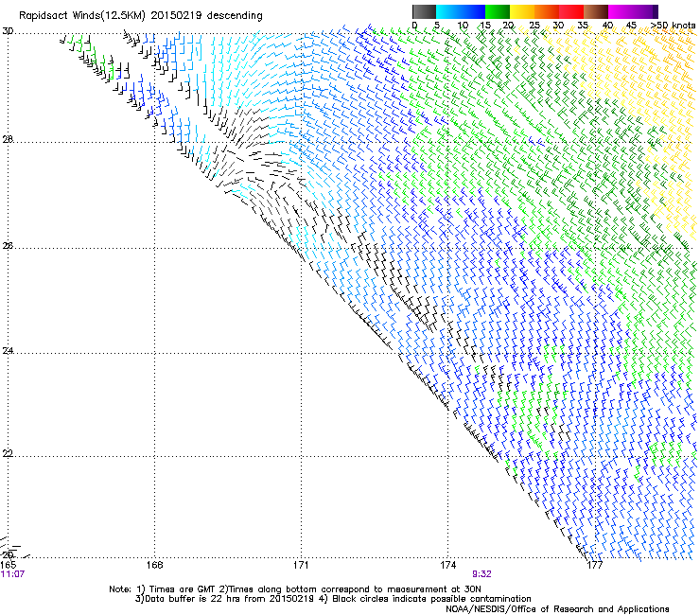Screen dimensions: 700x615
Task: Click the note line 'Times are GMT'
Action: point(183,589)
